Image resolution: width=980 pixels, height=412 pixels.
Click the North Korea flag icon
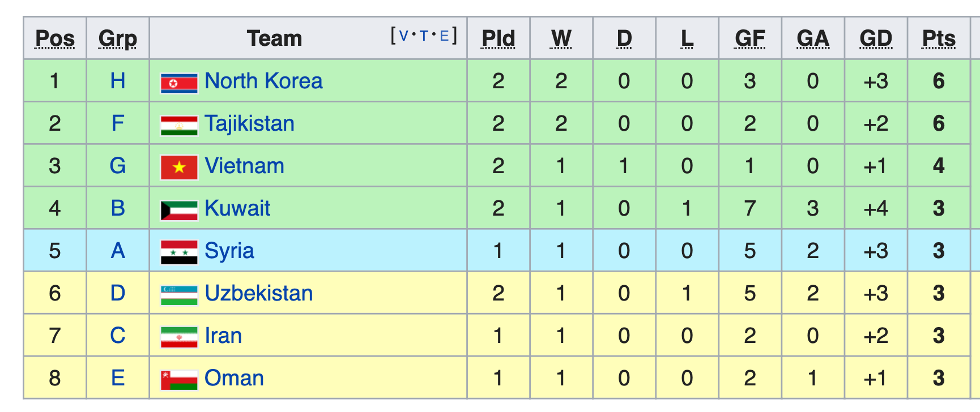pyautogui.click(x=179, y=83)
